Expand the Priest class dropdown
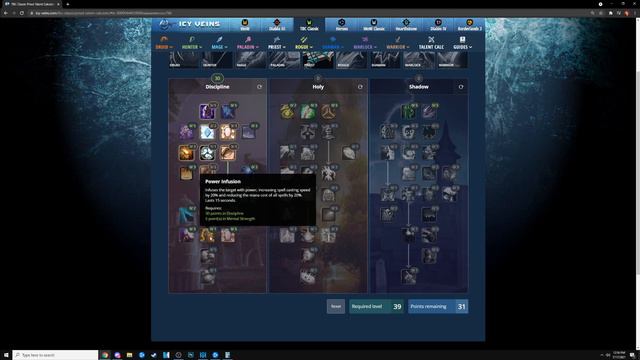The width and height of the screenshot is (640, 360). pyautogui.click(x=277, y=42)
